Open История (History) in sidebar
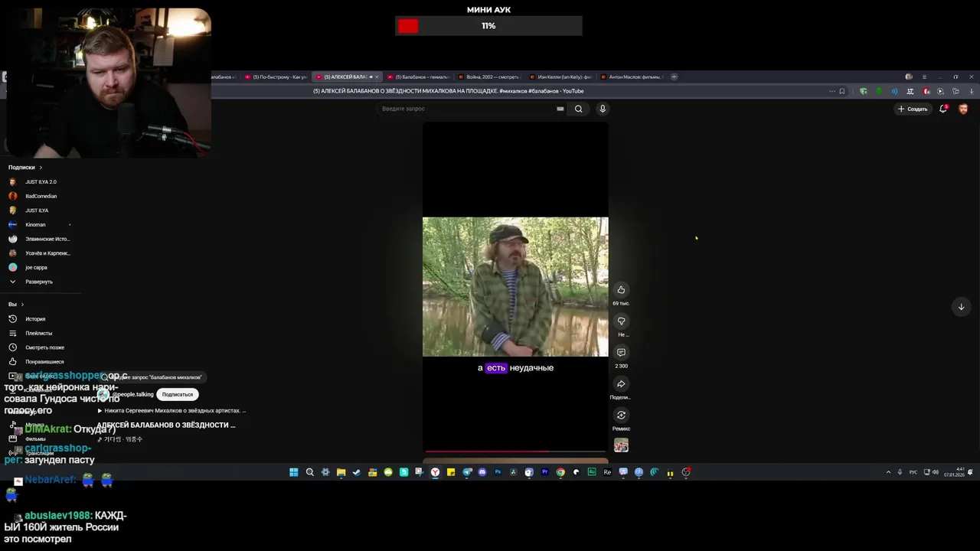 pos(34,319)
